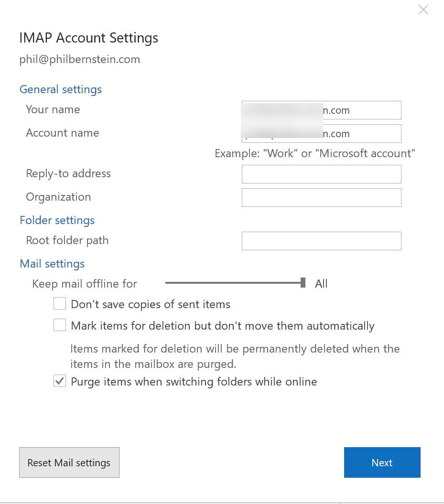Uncheck Purge items when switching folders

coord(60,381)
